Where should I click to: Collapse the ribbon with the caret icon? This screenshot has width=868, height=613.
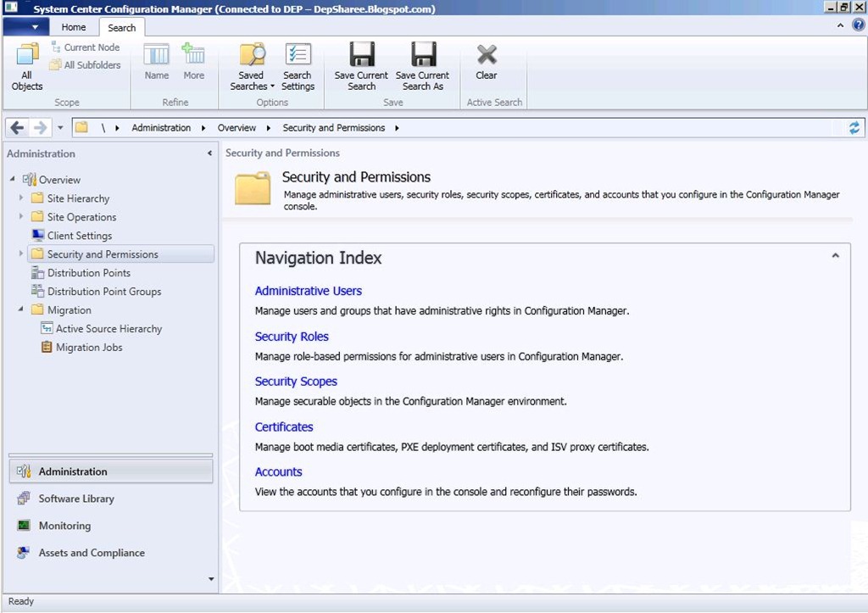[x=840, y=25]
